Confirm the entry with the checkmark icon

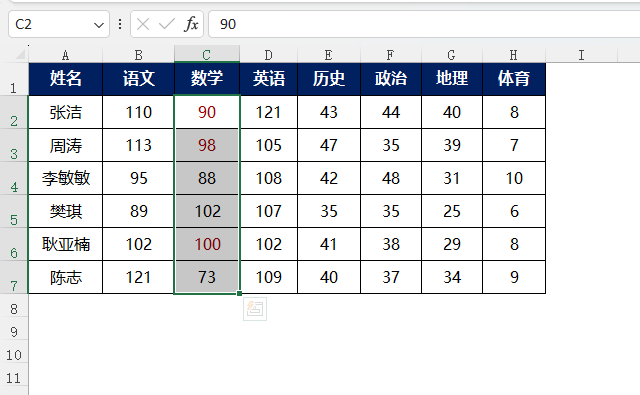pos(167,24)
